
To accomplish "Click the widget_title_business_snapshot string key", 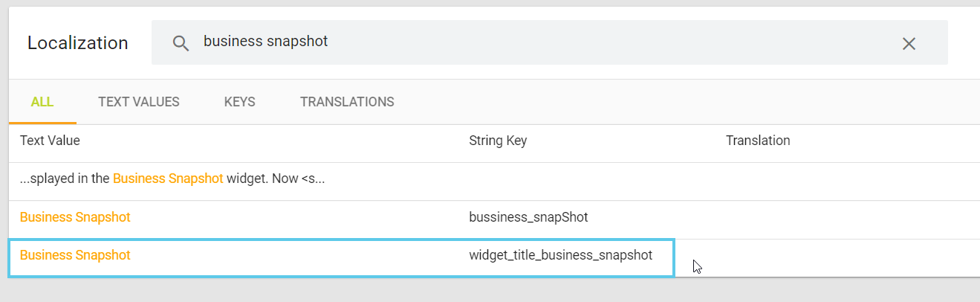I will coord(561,255).
